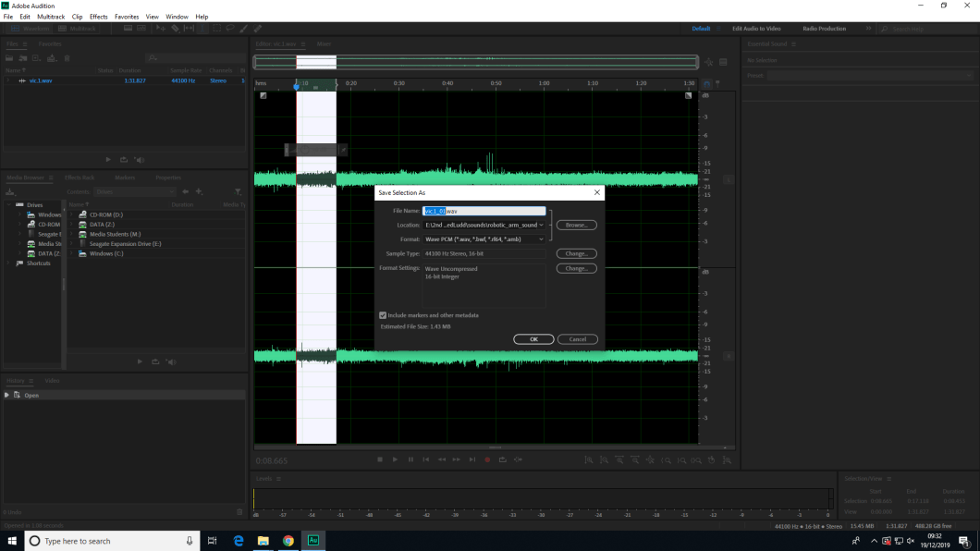Screen dimensions: 980x551
Task: Select the Marquee Selection tool
Action: click(217, 28)
